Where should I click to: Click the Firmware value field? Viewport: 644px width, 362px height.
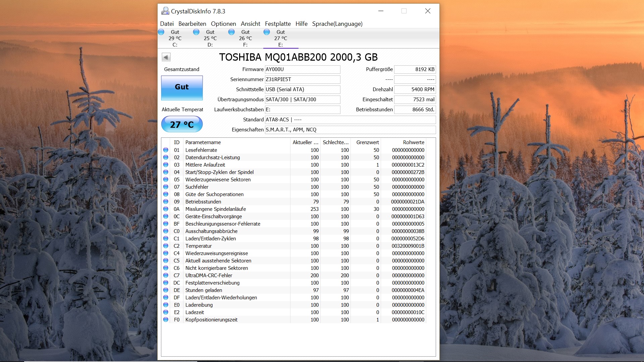[x=302, y=69]
